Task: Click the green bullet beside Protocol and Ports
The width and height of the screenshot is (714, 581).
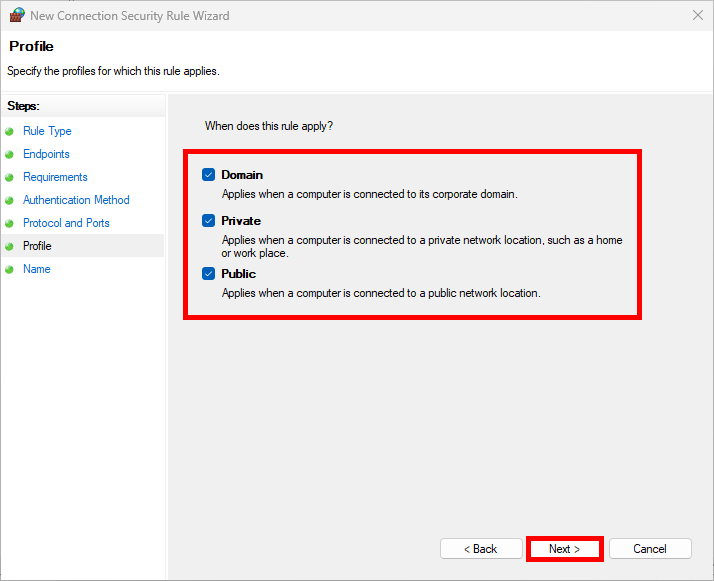Action: tap(10, 223)
